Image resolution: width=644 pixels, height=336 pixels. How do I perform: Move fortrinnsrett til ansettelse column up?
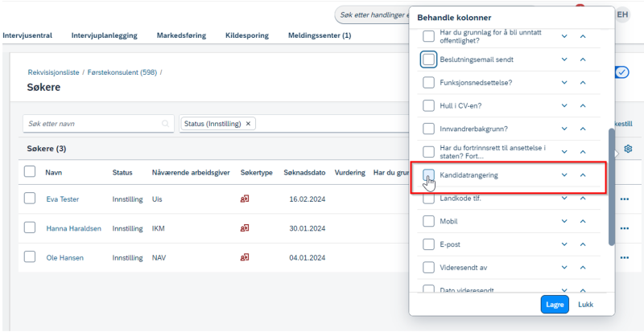coord(583,152)
